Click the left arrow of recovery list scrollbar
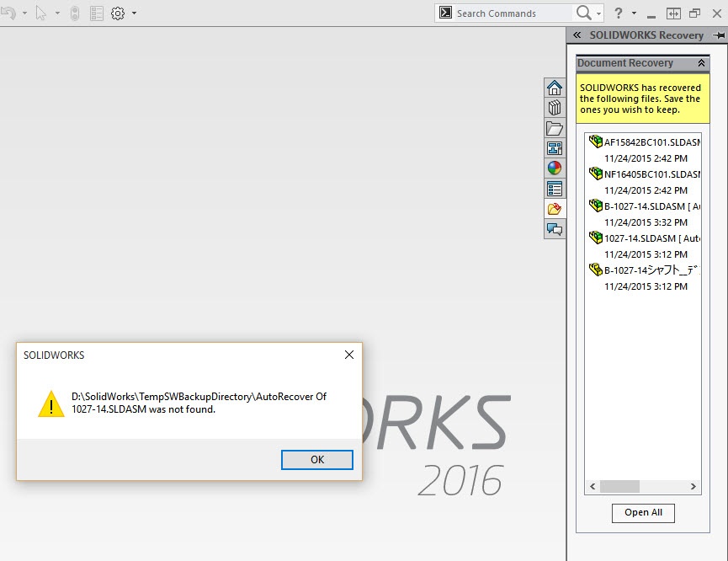Screen dimensions: 728x561 (x=592, y=486)
